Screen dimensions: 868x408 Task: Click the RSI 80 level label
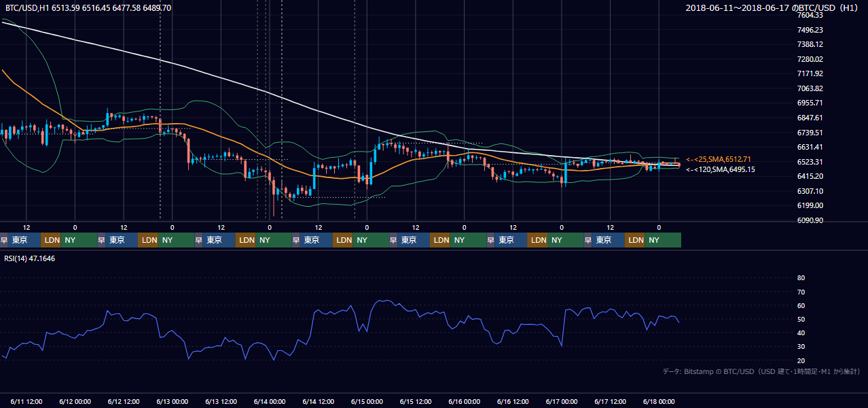801,278
